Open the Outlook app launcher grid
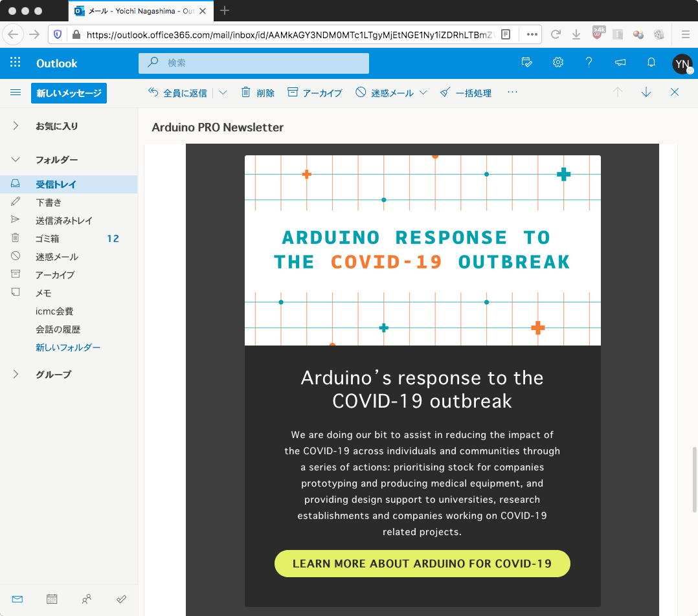The width and height of the screenshot is (698, 616). click(15, 63)
